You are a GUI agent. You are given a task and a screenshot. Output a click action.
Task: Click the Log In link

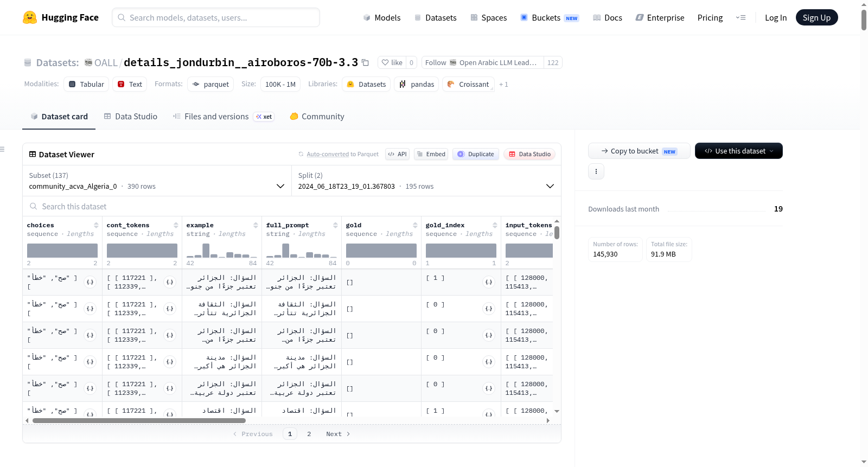776,17
